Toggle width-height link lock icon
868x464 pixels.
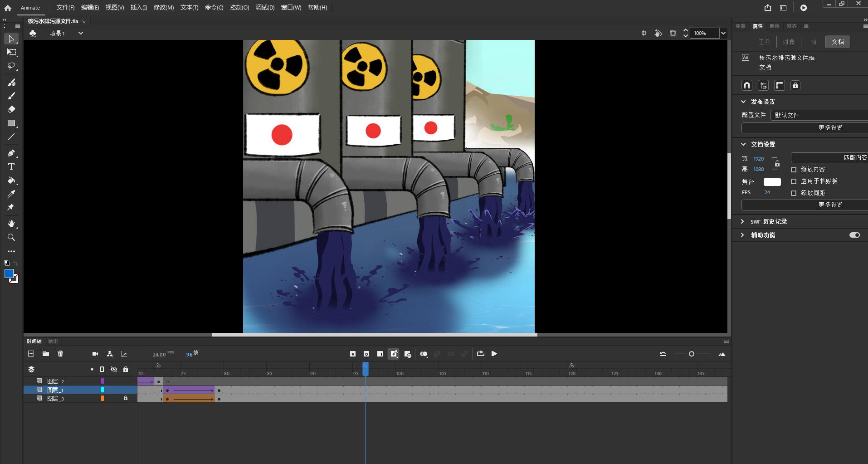click(777, 164)
